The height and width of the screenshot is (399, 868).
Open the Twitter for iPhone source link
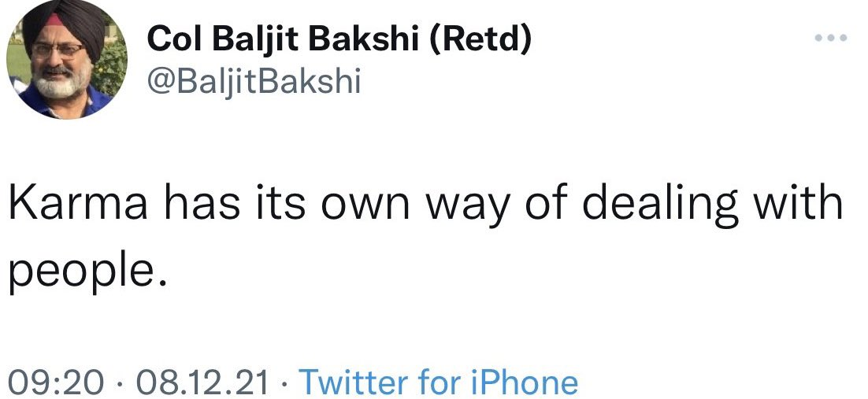tap(439, 382)
